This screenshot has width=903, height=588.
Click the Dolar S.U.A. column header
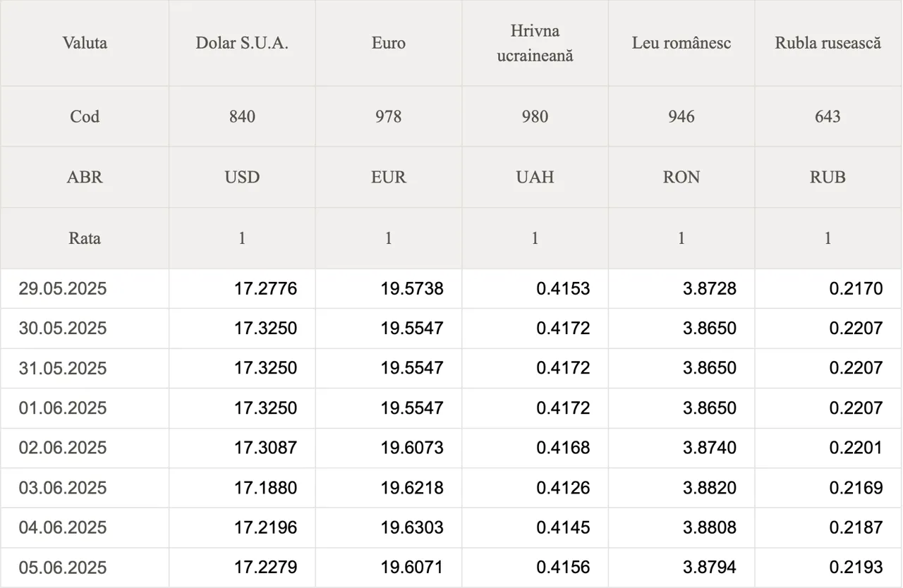click(x=242, y=43)
